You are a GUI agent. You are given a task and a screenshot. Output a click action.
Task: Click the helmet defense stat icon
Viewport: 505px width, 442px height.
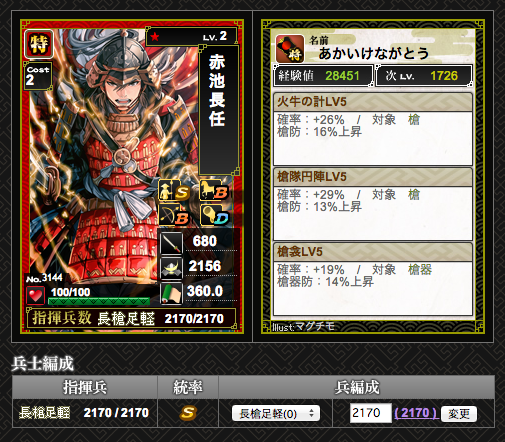pyautogui.click(x=171, y=268)
